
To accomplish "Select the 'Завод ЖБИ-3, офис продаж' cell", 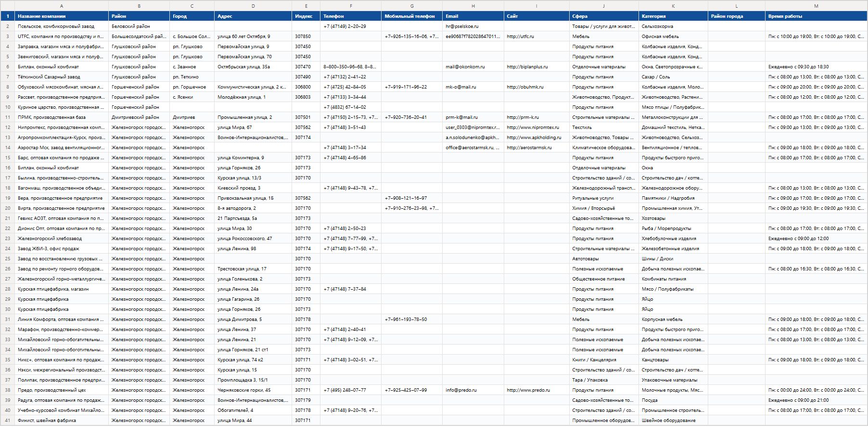I will (x=62, y=249).
